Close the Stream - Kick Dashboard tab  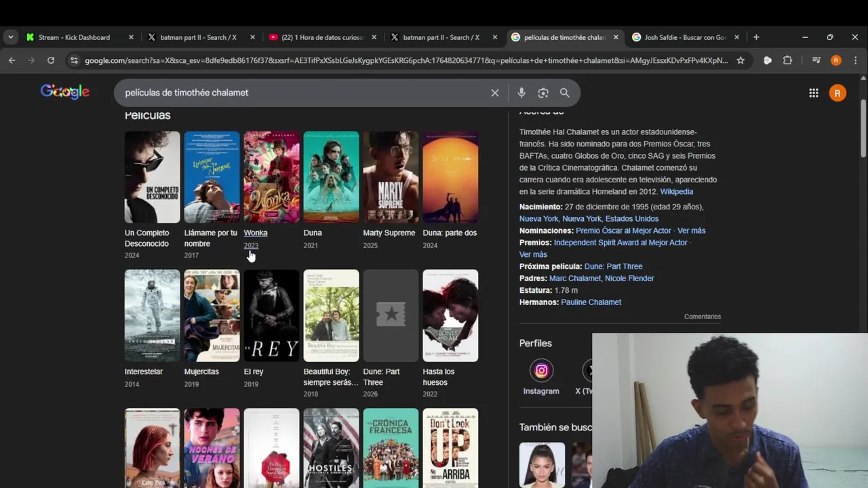pyautogui.click(x=131, y=37)
